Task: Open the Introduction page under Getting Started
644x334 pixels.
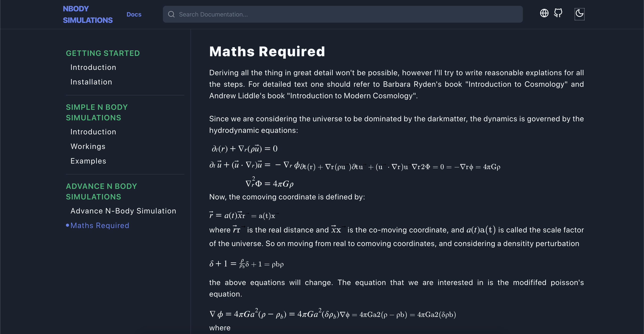Action: point(93,67)
